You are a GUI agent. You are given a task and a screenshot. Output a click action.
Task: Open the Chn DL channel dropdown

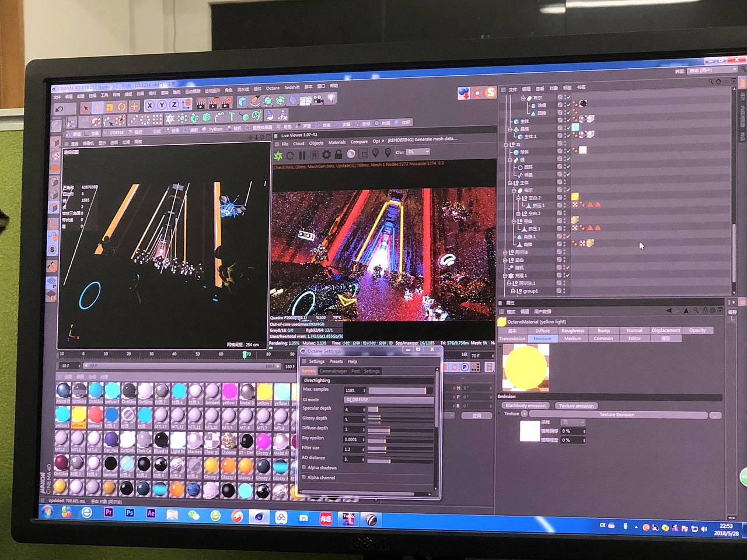pos(418,152)
